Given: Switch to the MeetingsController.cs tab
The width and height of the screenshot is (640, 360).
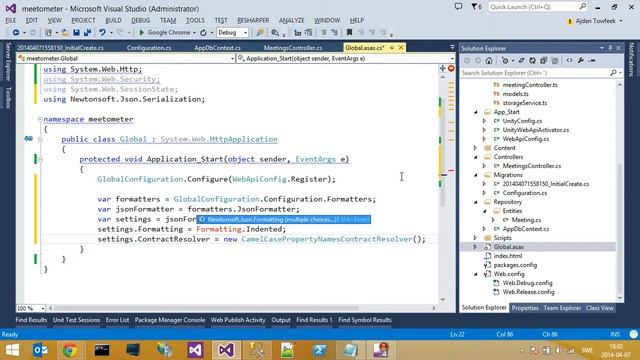Looking at the screenshot, I should (293, 48).
